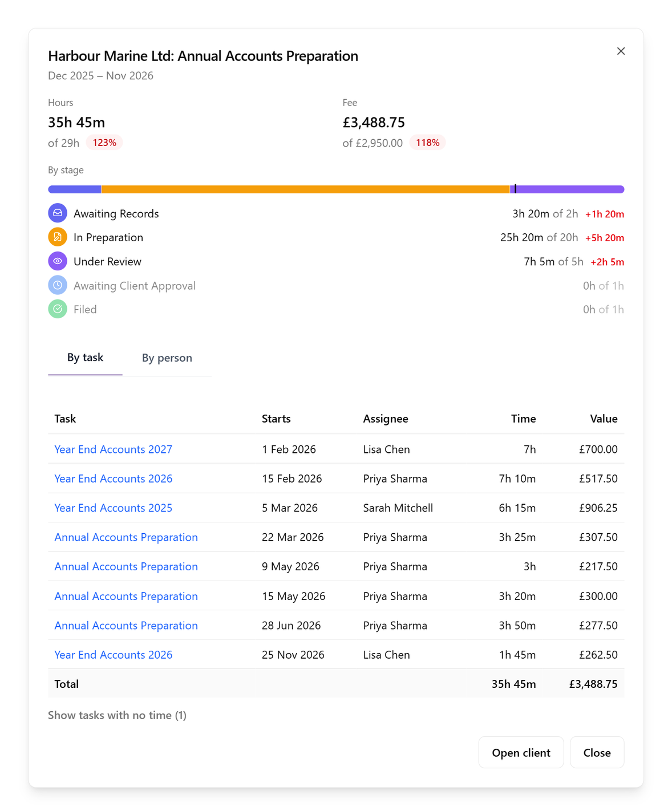The height and width of the screenshot is (811, 672).
Task: Click the £3,488.75 fee figure in the summary
Action: pos(374,123)
